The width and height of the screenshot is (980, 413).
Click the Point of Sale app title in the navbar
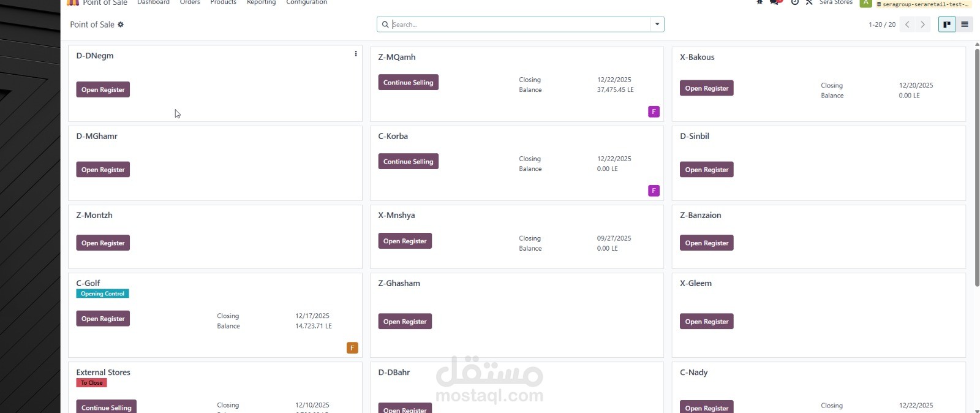click(105, 2)
